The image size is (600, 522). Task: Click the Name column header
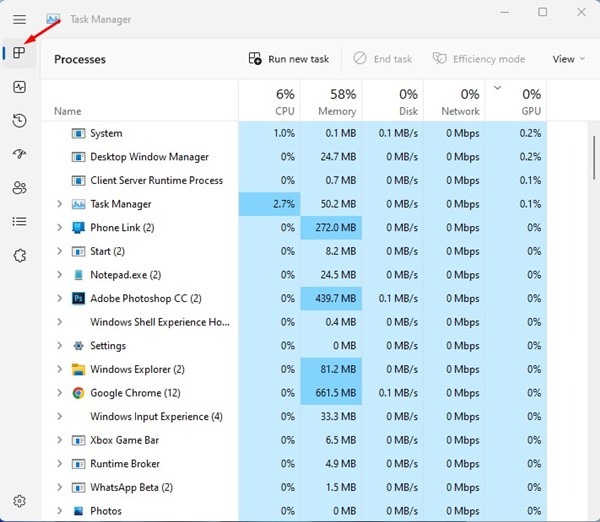click(68, 111)
